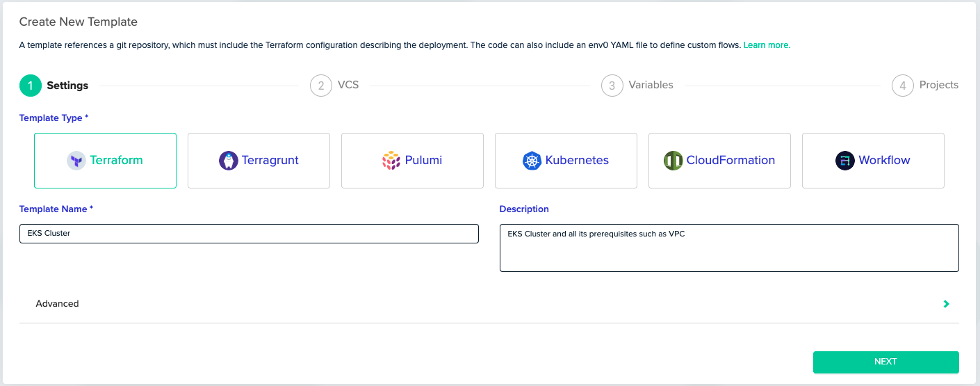Click the step 1 Settings circle
This screenshot has width=980, height=386.
coord(31,86)
